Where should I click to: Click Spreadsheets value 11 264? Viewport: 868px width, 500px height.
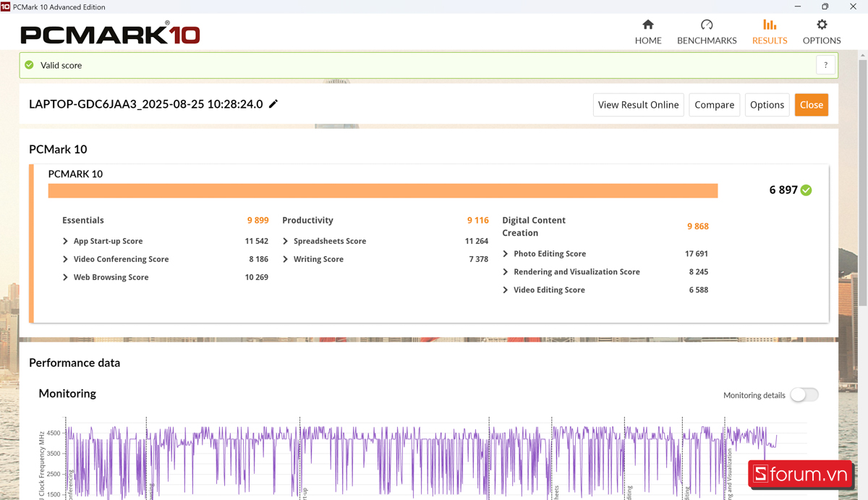pos(477,241)
